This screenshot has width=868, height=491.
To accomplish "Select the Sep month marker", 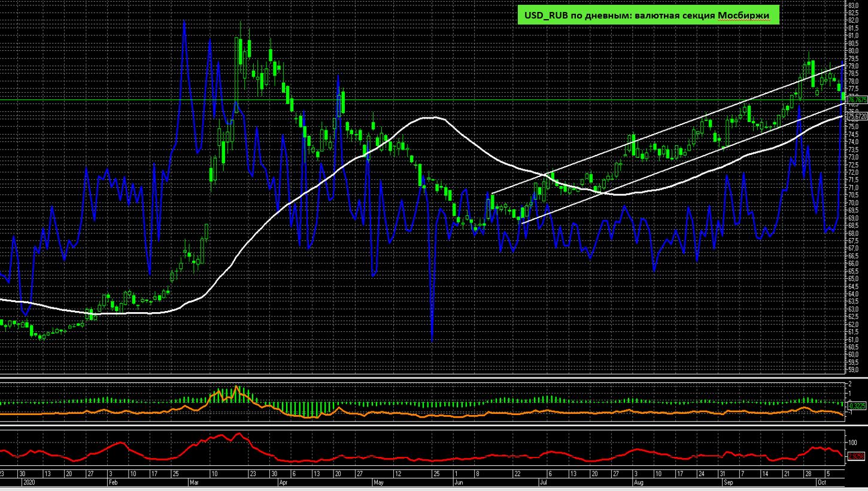I will pos(728,481).
